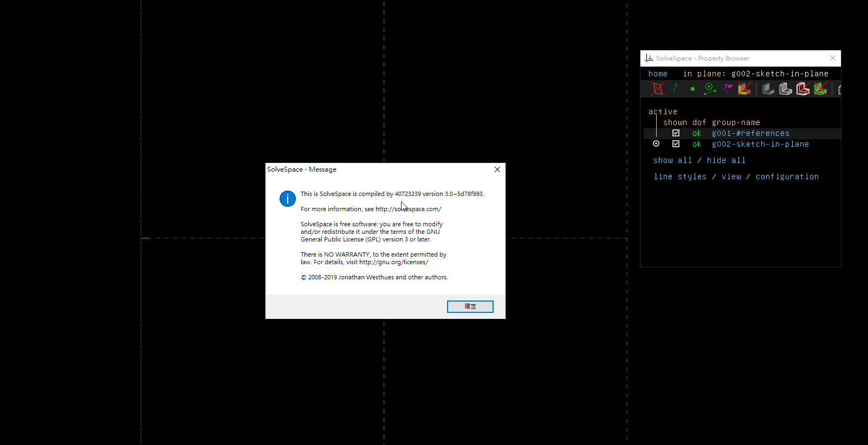Viewport: 868px width, 445px height.
Task: Toggle workplane visibility icon in Property Browser
Action: click(x=658, y=89)
